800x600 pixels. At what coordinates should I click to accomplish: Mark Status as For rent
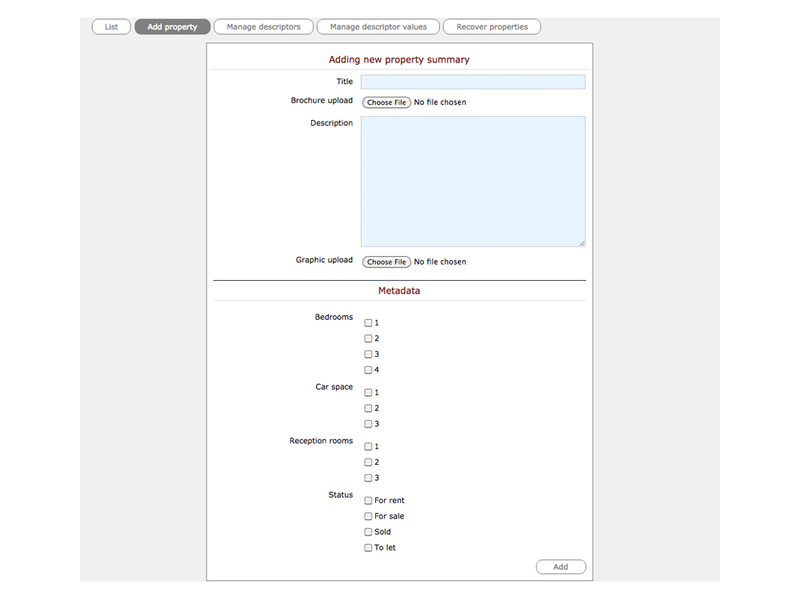[x=368, y=501]
